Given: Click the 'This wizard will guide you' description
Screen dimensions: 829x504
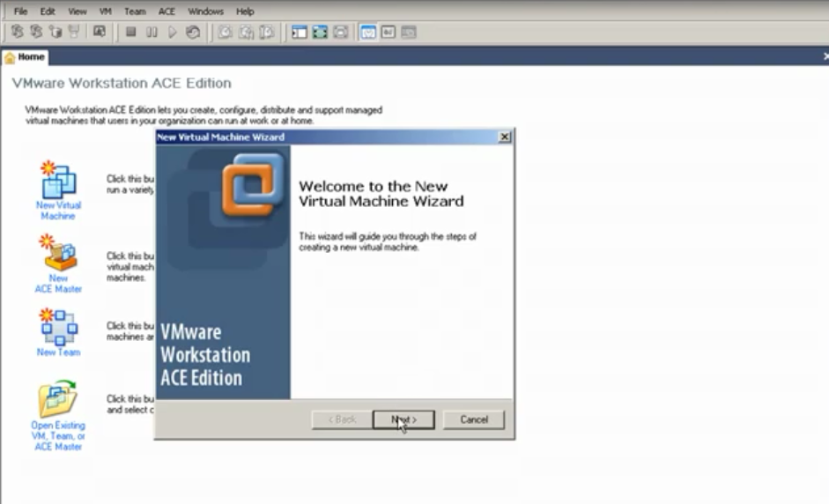Looking at the screenshot, I should tap(388, 241).
